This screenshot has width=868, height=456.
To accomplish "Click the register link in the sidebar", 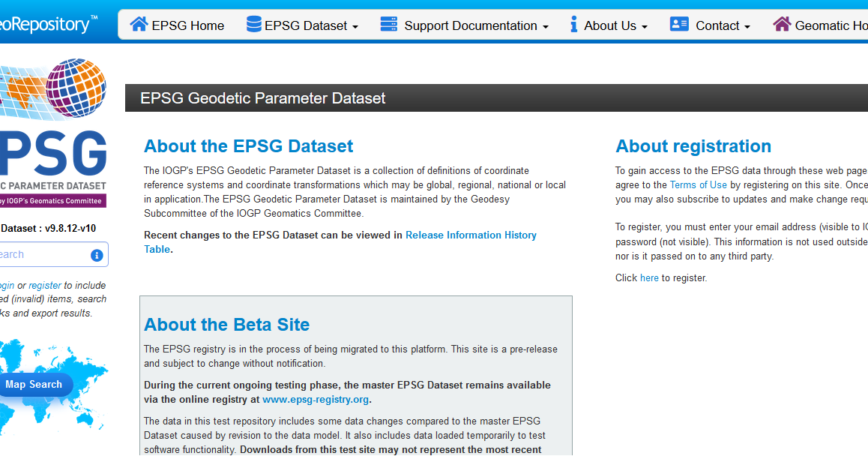I will (44, 285).
